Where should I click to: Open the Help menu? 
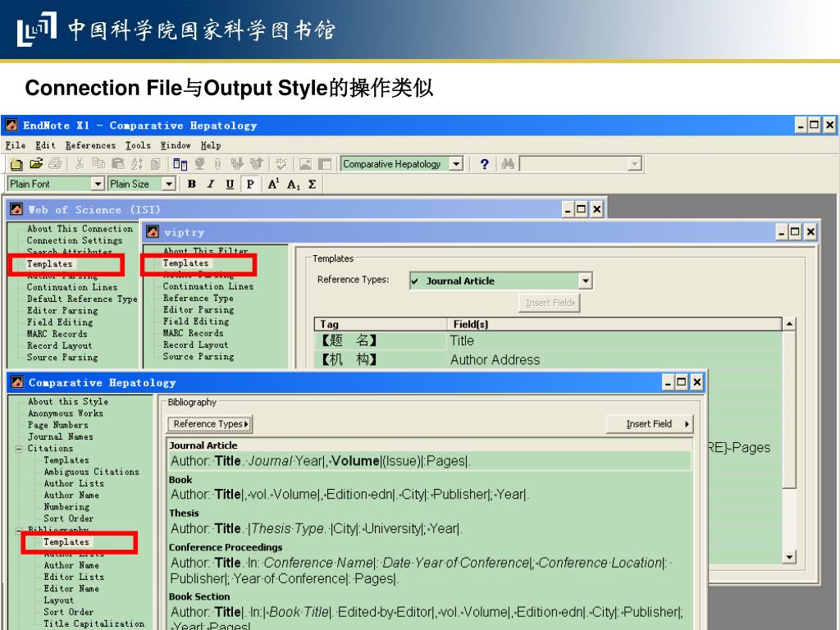tap(211, 145)
